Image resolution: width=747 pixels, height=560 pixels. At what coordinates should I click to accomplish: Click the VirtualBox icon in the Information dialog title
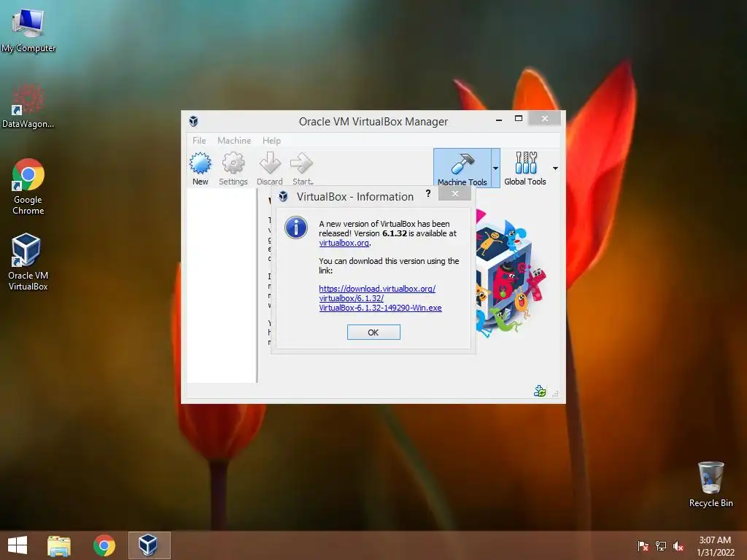click(x=283, y=196)
